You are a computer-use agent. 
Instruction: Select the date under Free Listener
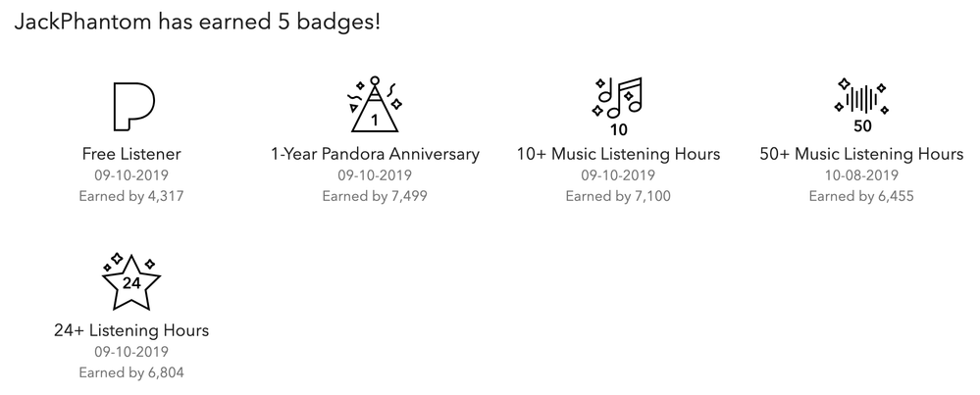tap(131, 175)
